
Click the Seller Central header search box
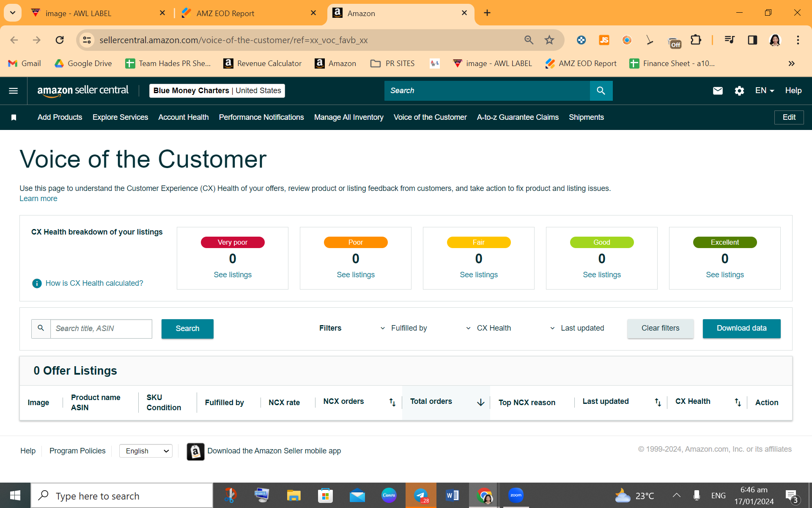(487, 91)
